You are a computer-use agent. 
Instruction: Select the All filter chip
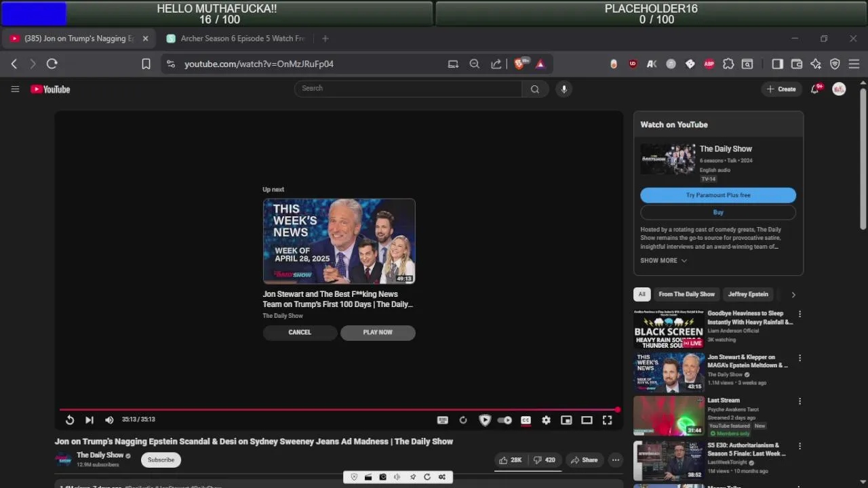[642, 294]
